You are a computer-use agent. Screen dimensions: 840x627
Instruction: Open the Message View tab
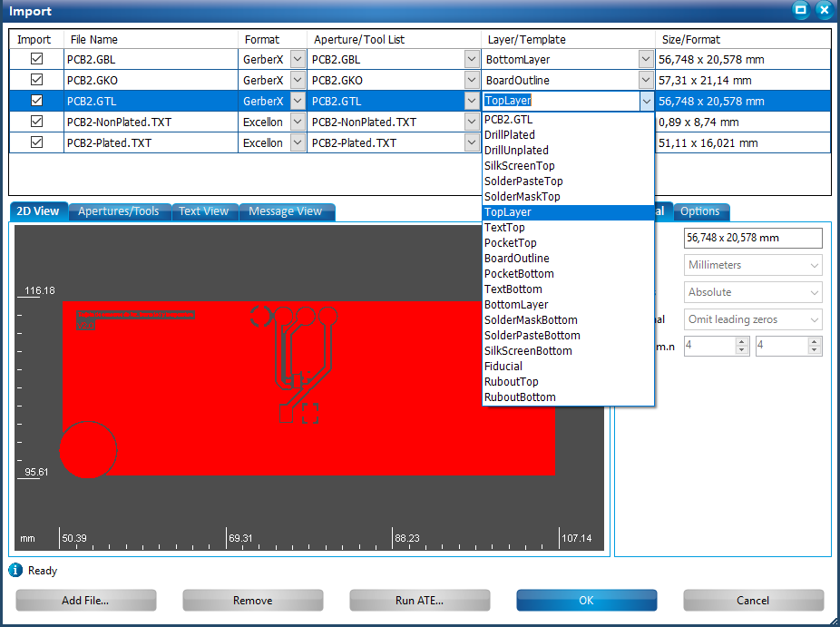(x=285, y=211)
